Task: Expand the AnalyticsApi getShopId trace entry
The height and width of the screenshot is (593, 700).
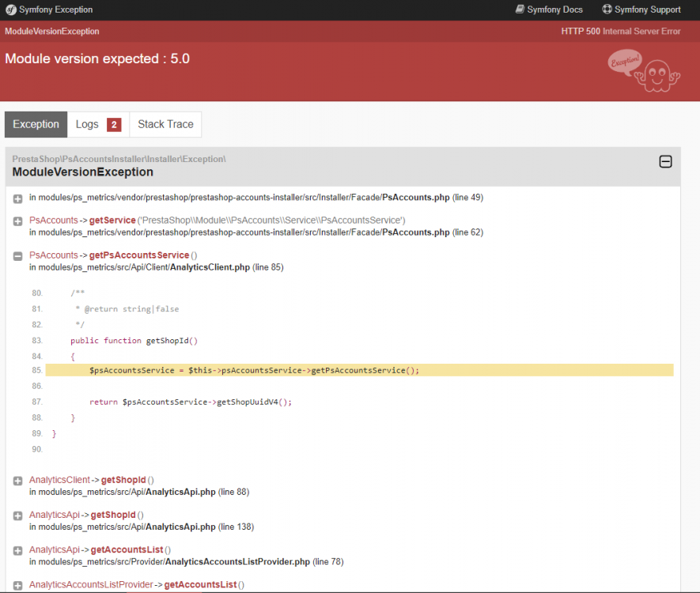Action: click(18, 516)
